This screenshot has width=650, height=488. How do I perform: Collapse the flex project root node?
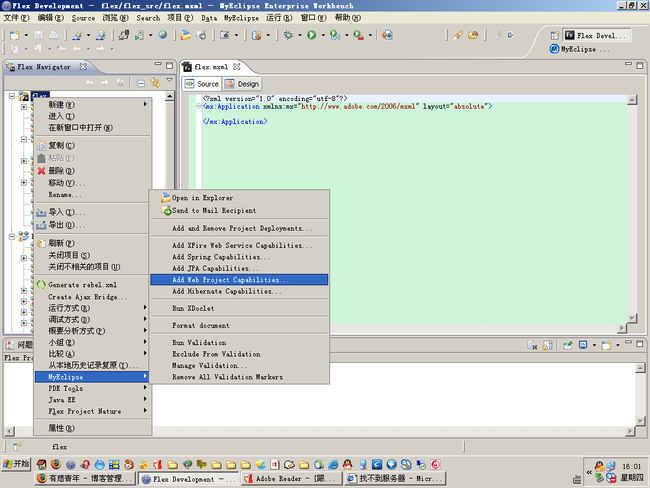(12, 96)
